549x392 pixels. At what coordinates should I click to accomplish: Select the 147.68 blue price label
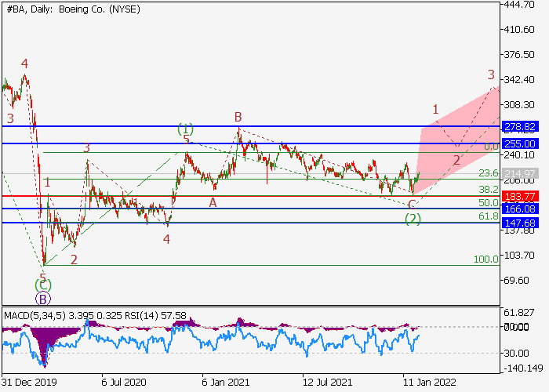(520, 223)
